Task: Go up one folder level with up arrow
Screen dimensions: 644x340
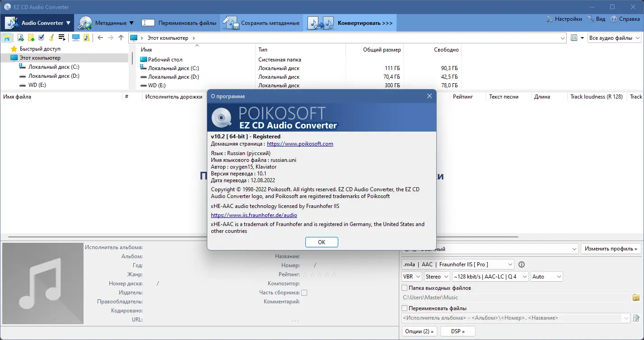Action: coord(121,38)
